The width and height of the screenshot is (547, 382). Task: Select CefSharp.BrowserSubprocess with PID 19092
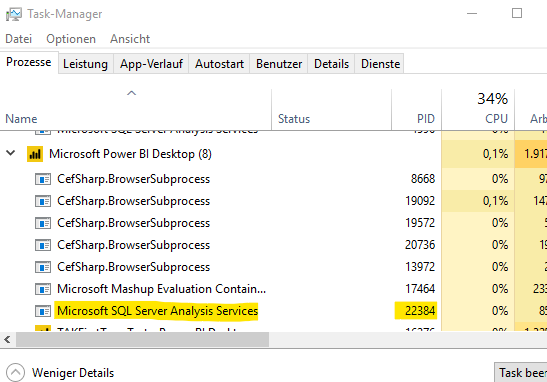(274, 201)
